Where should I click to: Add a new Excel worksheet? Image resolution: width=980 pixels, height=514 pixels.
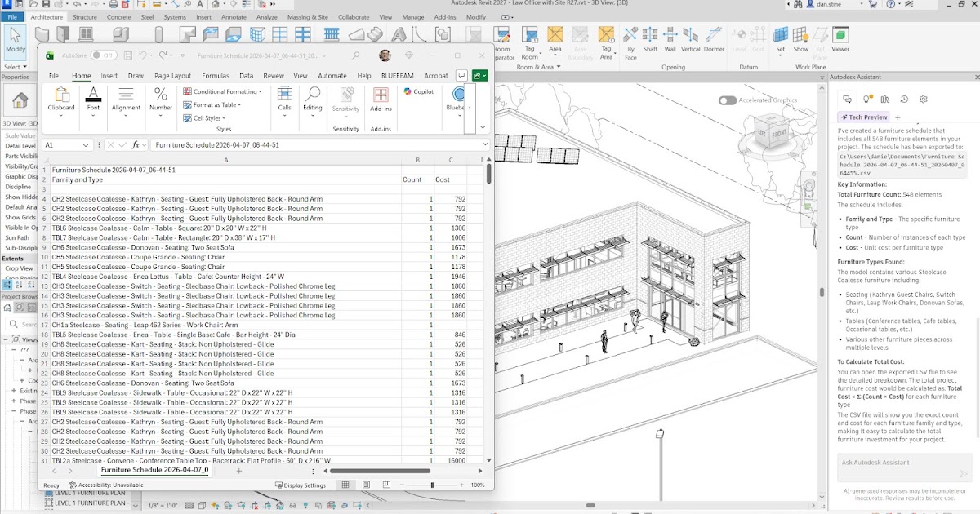238,471
